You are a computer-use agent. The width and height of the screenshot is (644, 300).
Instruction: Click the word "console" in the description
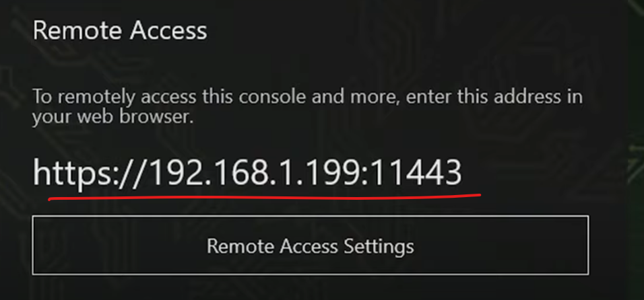(272, 97)
